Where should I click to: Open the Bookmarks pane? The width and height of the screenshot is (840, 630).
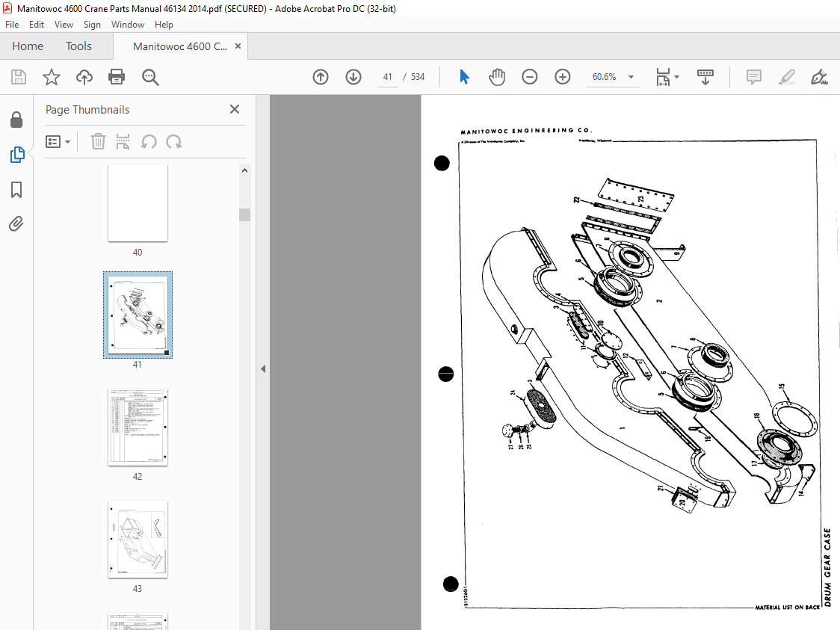[x=16, y=190]
